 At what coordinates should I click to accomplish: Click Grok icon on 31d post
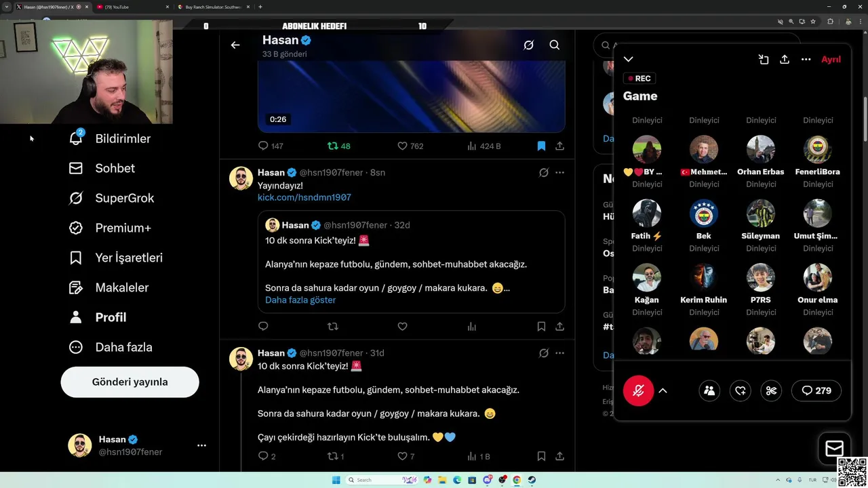coord(543,352)
